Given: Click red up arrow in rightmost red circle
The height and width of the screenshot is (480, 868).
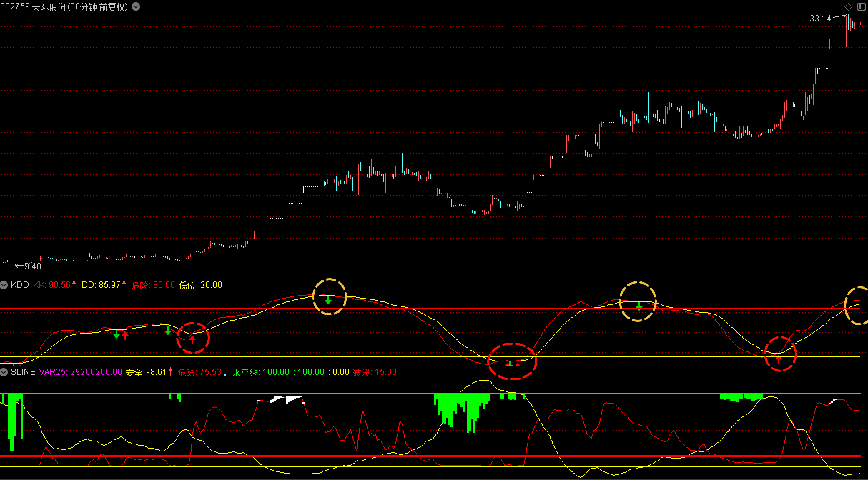Looking at the screenshot, I should (779, 359).
